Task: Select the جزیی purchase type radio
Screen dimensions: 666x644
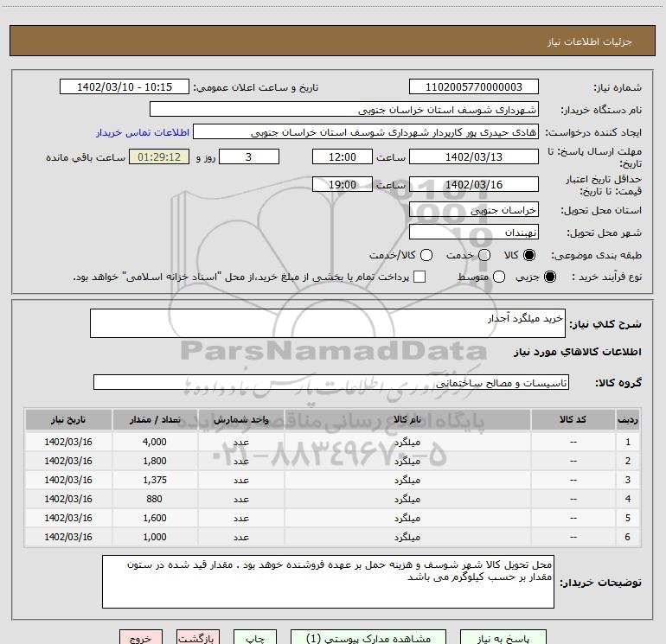Action: (550, 277)
